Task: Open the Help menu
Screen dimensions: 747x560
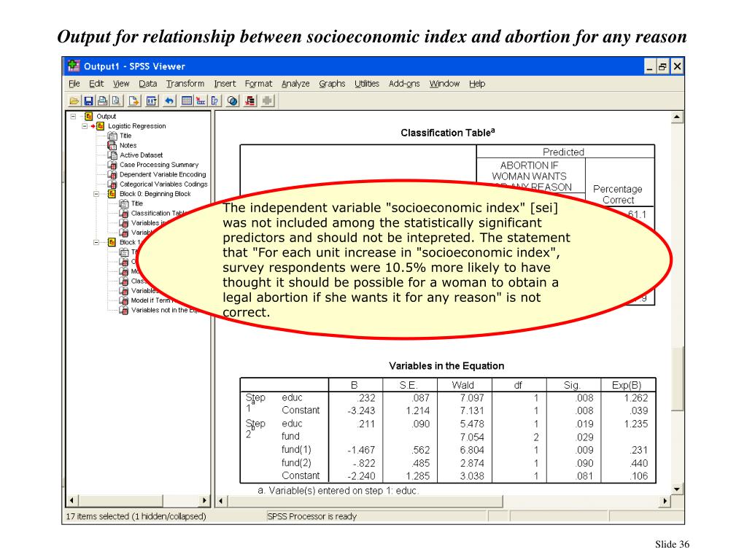Action: [x=477, y=84]
